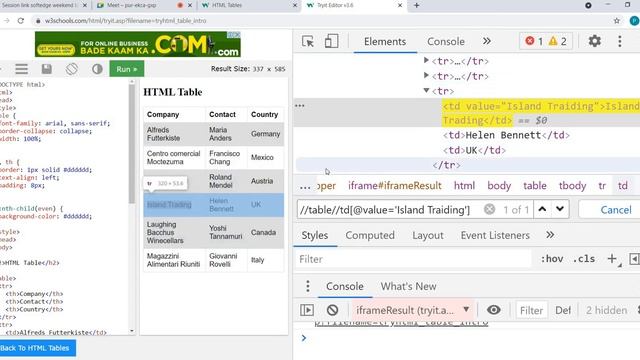Screen dimensions: 640x360
Task: Click the ellipsis beside highlighted td
Action: tap(300, 106)
